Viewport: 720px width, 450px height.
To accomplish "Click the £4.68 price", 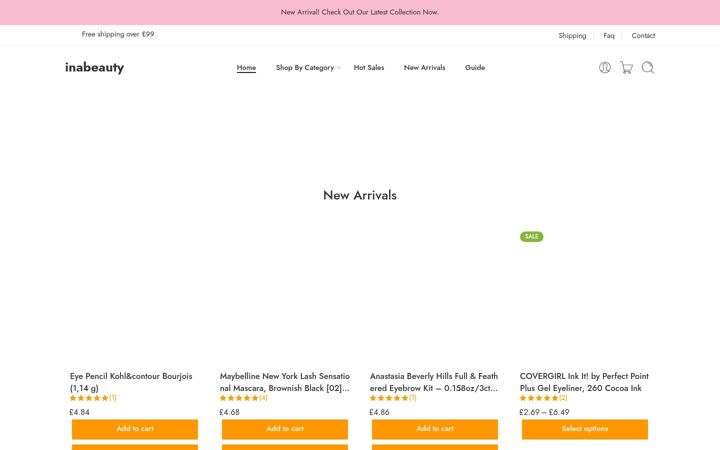I will click(x=230, y=412).
